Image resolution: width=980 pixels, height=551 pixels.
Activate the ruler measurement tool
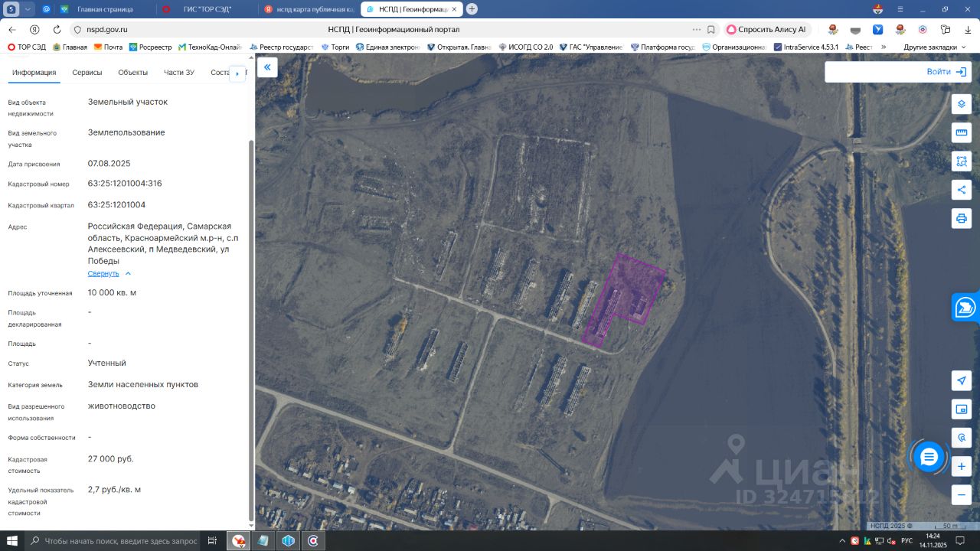(962, 133)
